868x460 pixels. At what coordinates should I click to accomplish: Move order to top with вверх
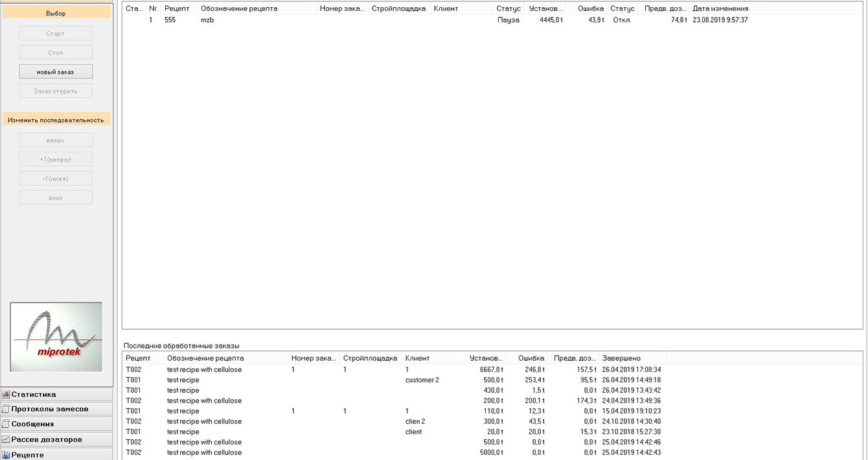(x=56, y=141)
